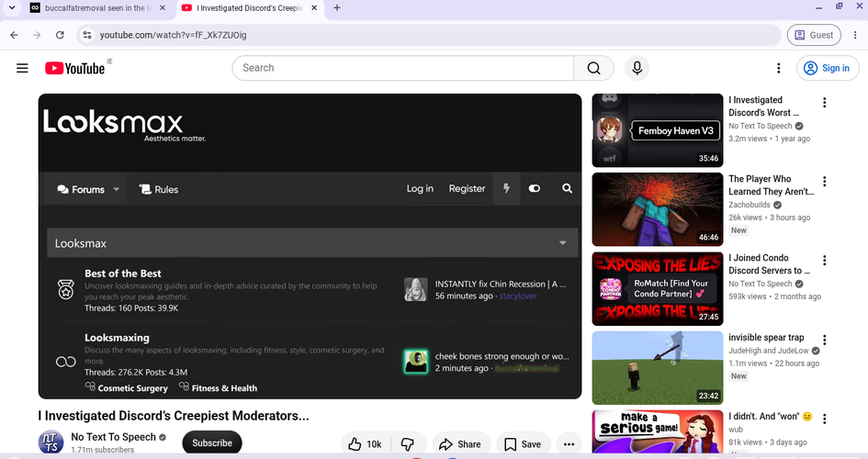
Task: Click the search magnifier button
Action: tap(593, 68)
